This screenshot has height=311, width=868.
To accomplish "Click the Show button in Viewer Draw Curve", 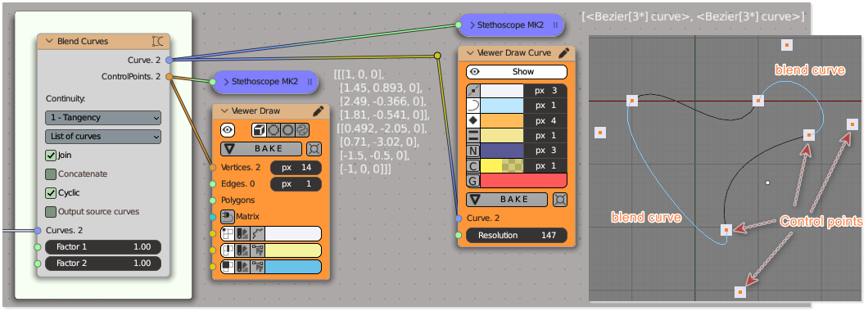I will point(517,71).
